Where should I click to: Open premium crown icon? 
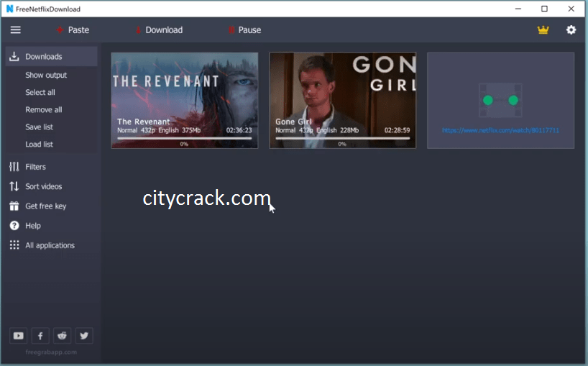click(x=543, y=29)
